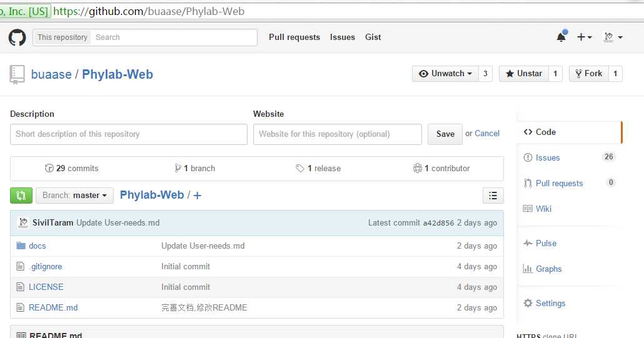
Task: Open the README.md file link
Action: [53, 307]
